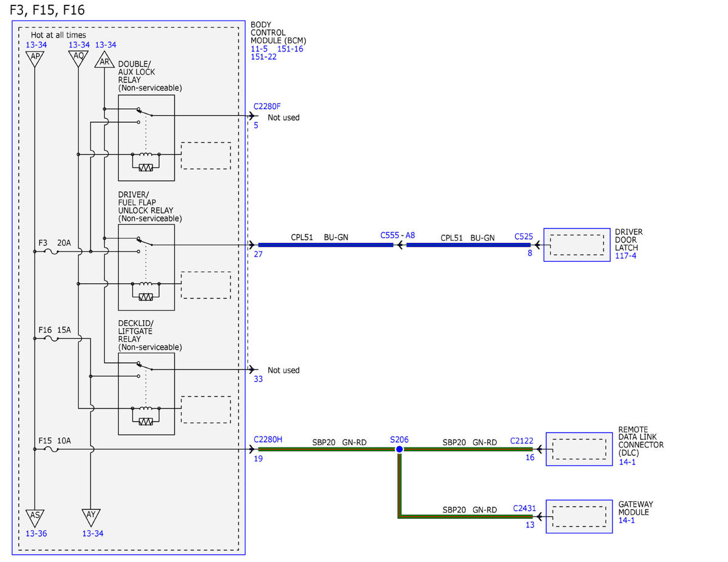Open the 14-1 reference under Gateway Module

pos(627,520)
